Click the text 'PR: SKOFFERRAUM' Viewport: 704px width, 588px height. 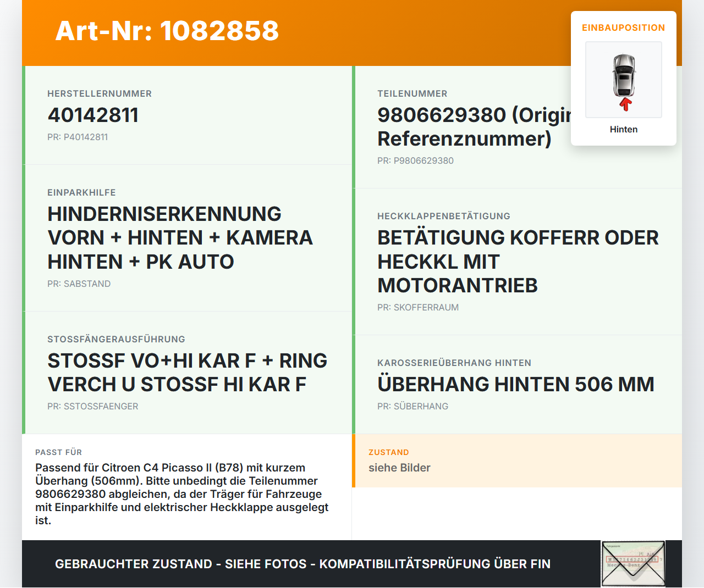click(418, 307)
